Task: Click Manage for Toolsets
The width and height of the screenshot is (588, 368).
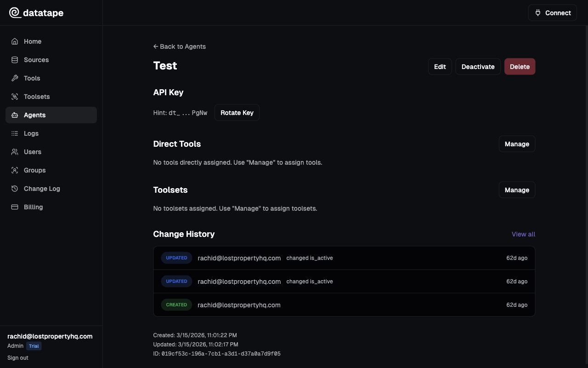Action: [517, 190]
